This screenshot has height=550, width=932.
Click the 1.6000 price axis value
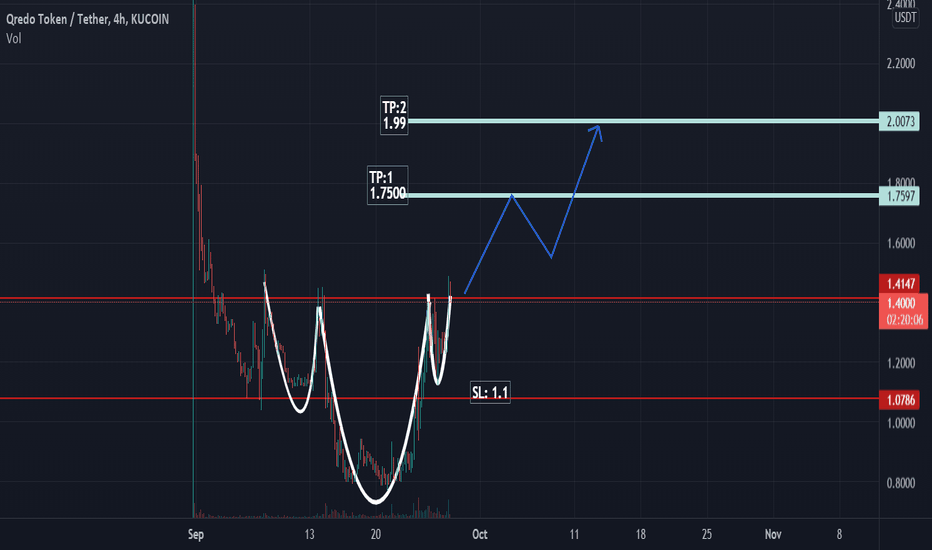900,243
